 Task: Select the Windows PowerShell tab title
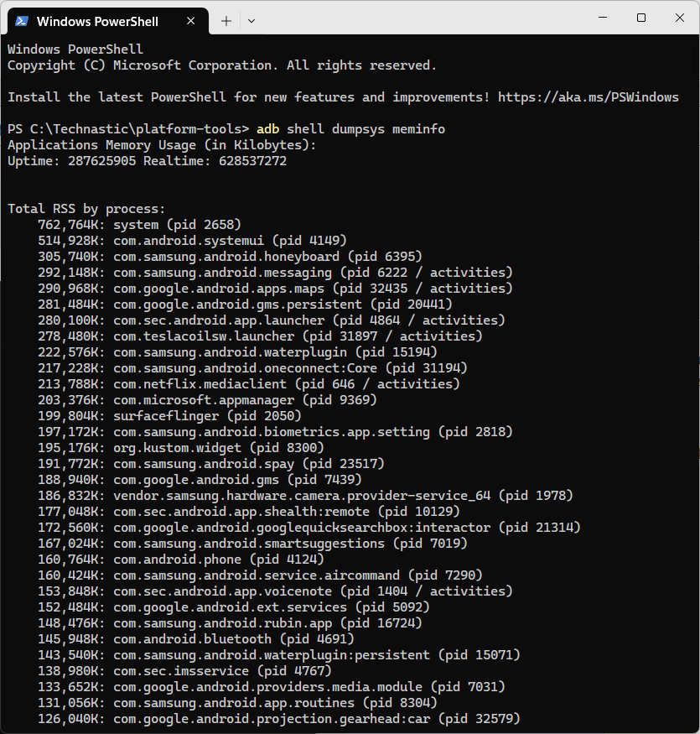[97, 20]
